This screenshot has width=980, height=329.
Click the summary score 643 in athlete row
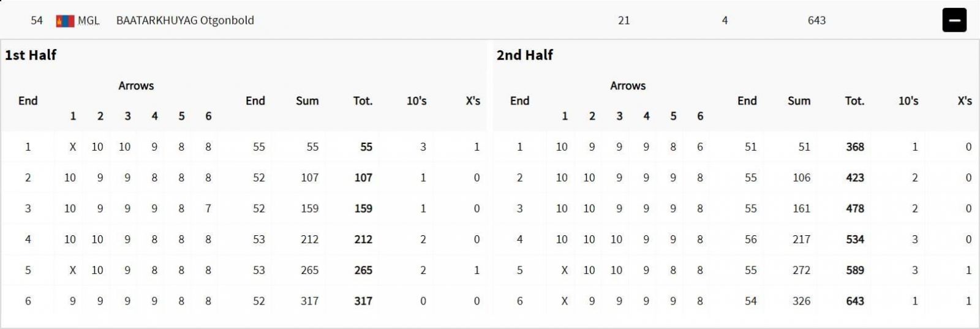816,20
